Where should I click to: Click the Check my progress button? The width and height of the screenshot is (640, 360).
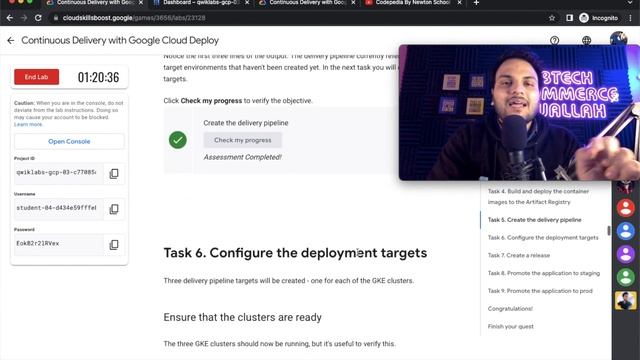(242, 140)
